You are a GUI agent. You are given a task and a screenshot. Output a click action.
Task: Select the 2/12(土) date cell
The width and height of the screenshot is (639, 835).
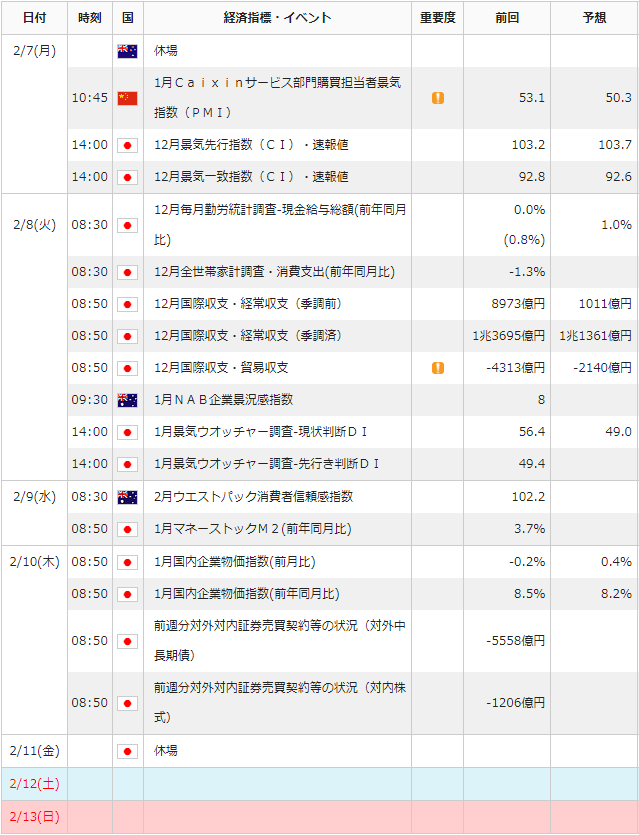35,784
